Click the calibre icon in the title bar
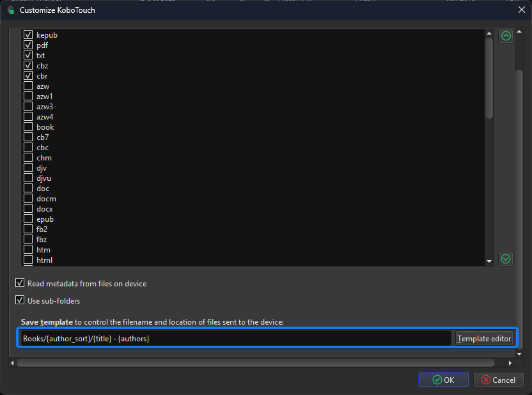This screenshot has height=395, width=532. [11, 10]
